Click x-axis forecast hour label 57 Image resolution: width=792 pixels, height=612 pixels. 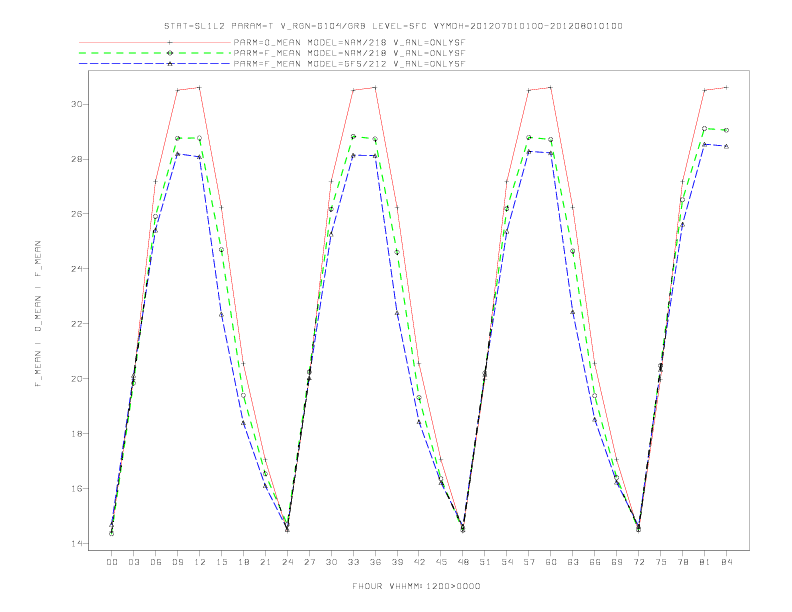click(529, 562)
